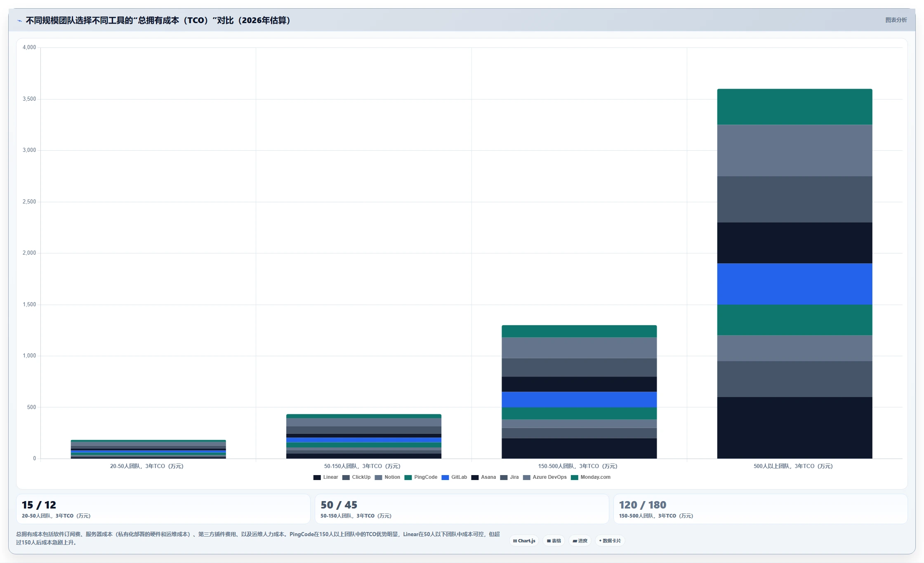Click the Linear base segment of 150-500人 bar
Image resolution: width=924 pixels, height=563 pixels.
(579, 448)
